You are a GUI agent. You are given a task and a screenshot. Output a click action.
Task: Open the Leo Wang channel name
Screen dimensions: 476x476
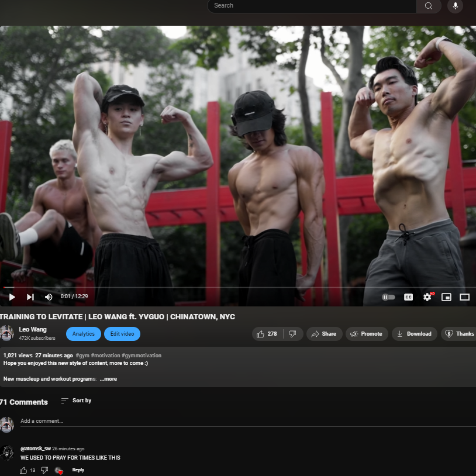33,330
